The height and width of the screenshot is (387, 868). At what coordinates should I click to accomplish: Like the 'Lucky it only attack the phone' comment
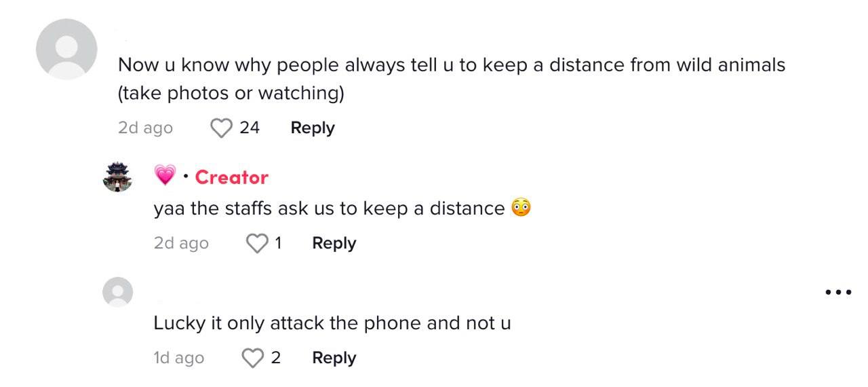(253, 358)
